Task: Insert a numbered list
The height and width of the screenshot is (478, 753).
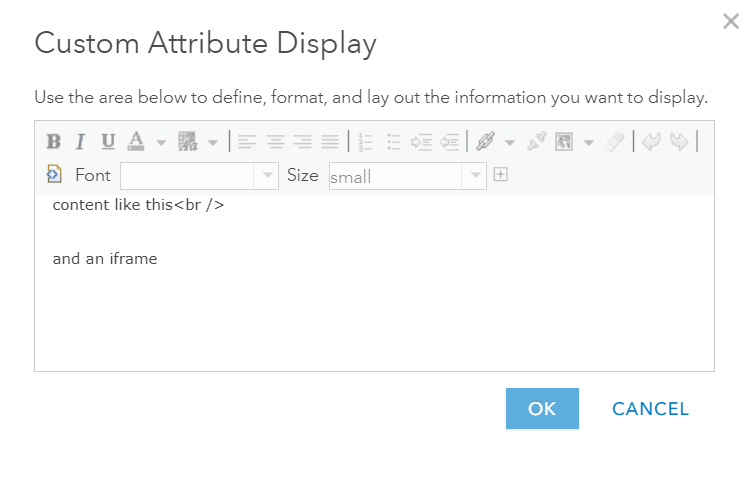Action: pyautogui.click(x=365, y=142)
